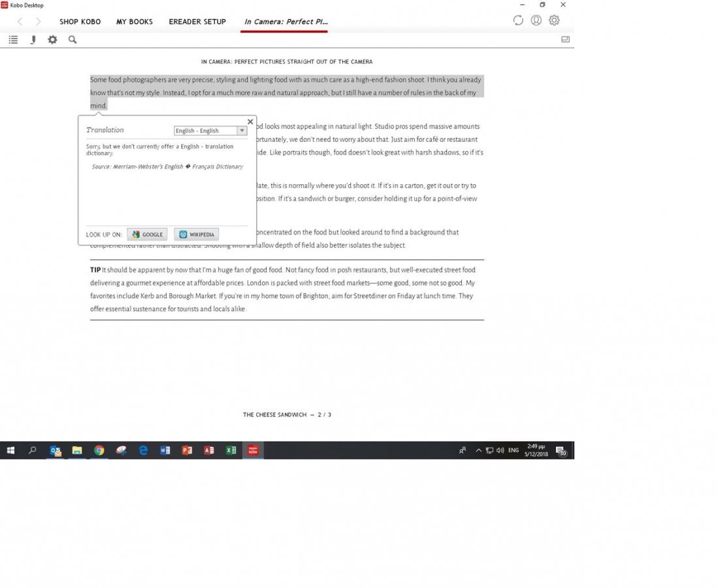
Task: Close the Translation popup
Action: [250, 122]
